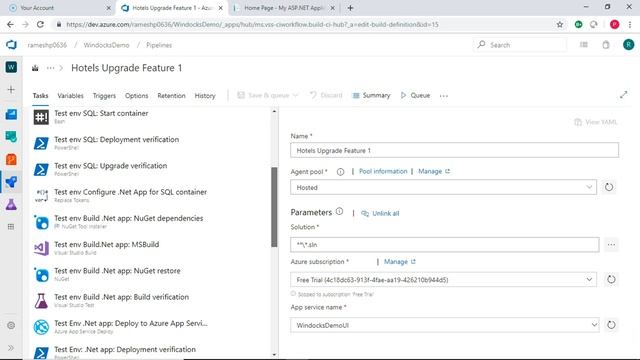
Task: Click scroll-down arrow of task list
Action: [x=274, y=355]
